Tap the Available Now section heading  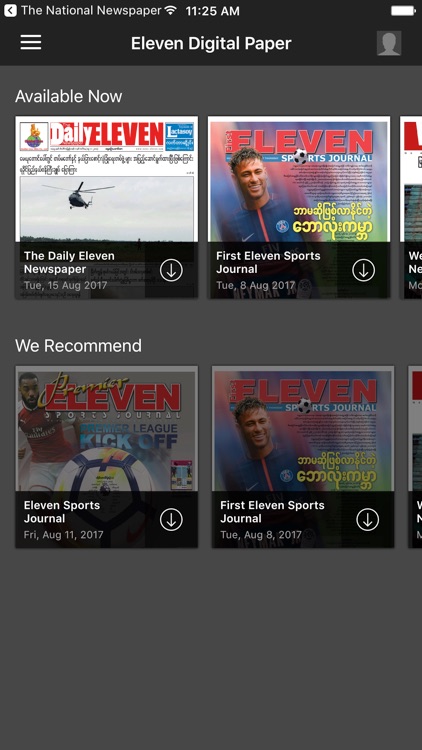68,96
